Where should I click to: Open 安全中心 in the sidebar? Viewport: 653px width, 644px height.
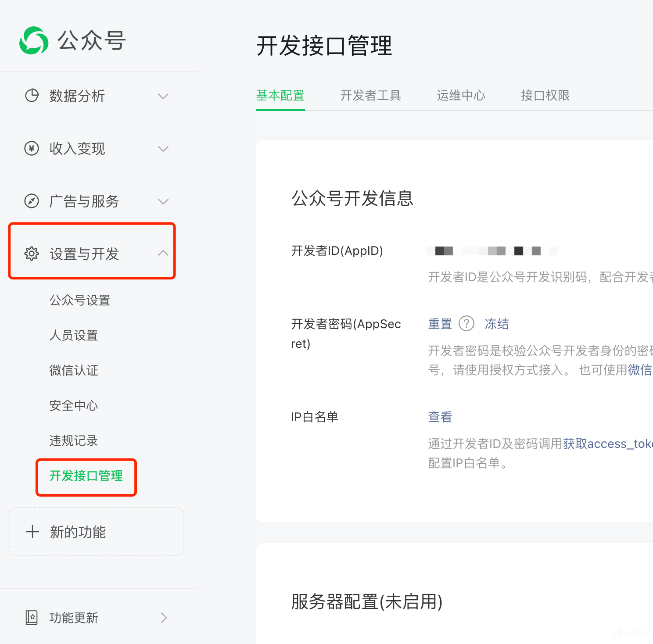(x=74, y=406)
